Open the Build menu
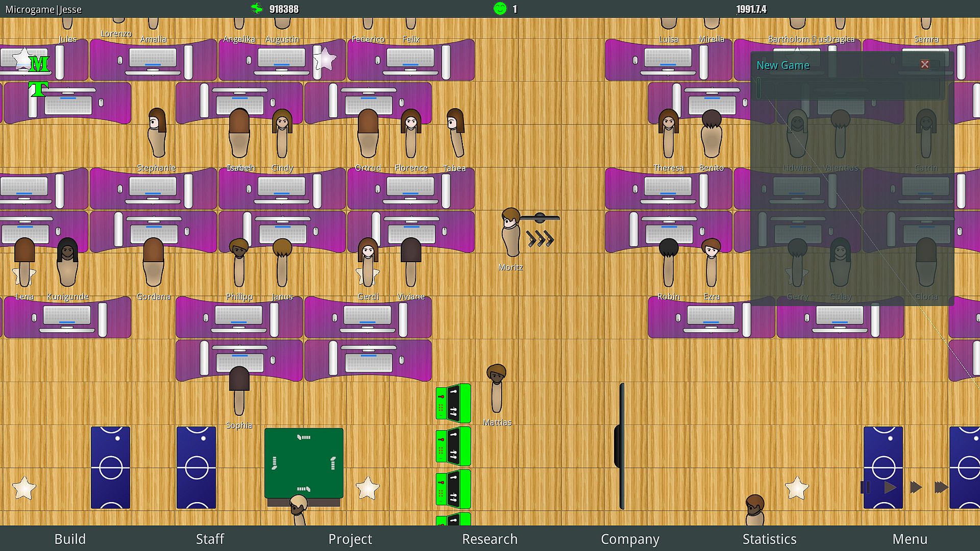Screen dimensions: 980x551 point(70,539)
